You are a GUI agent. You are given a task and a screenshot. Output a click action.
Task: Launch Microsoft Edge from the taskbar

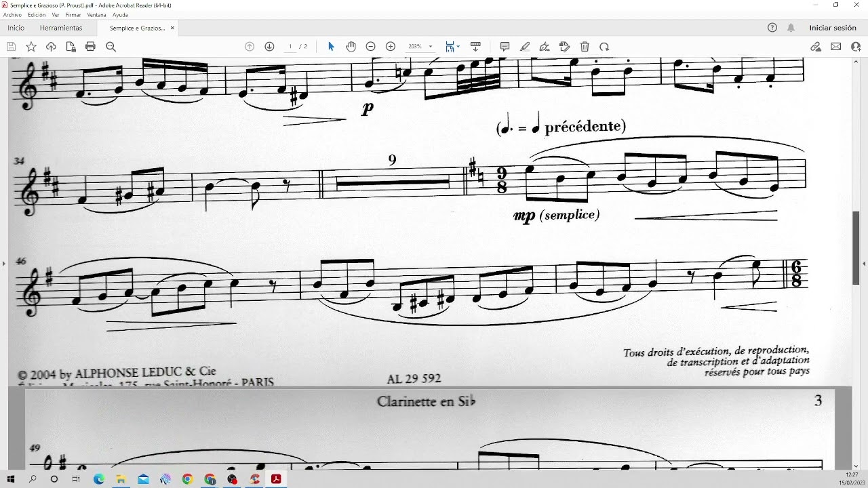[x=99, y=479]
